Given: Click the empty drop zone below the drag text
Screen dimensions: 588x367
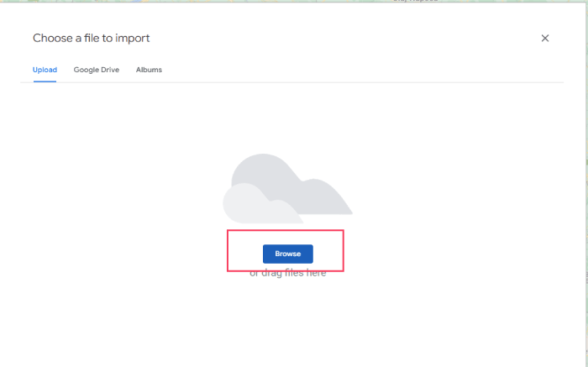Looking at the screenshot, I should click(288, 323).
